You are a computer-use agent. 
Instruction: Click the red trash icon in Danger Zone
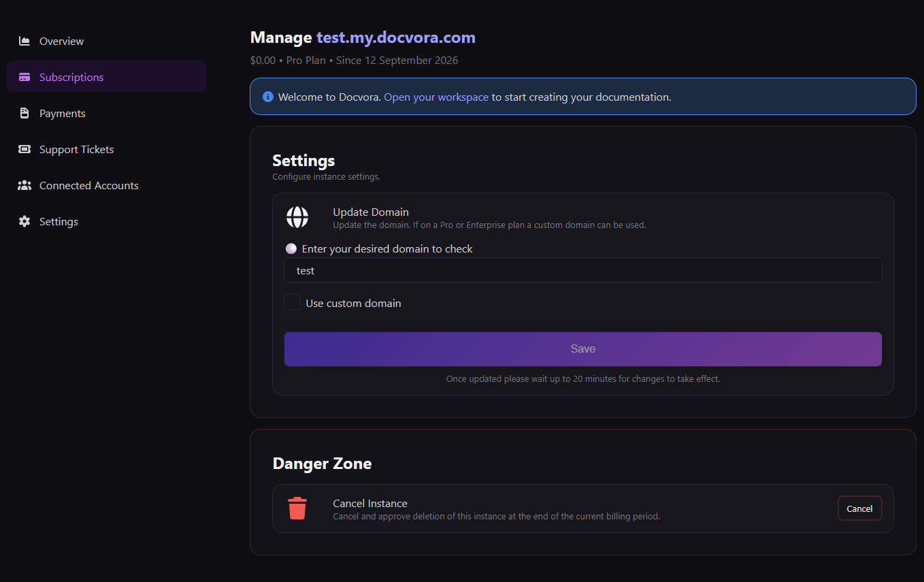[297, 508]
